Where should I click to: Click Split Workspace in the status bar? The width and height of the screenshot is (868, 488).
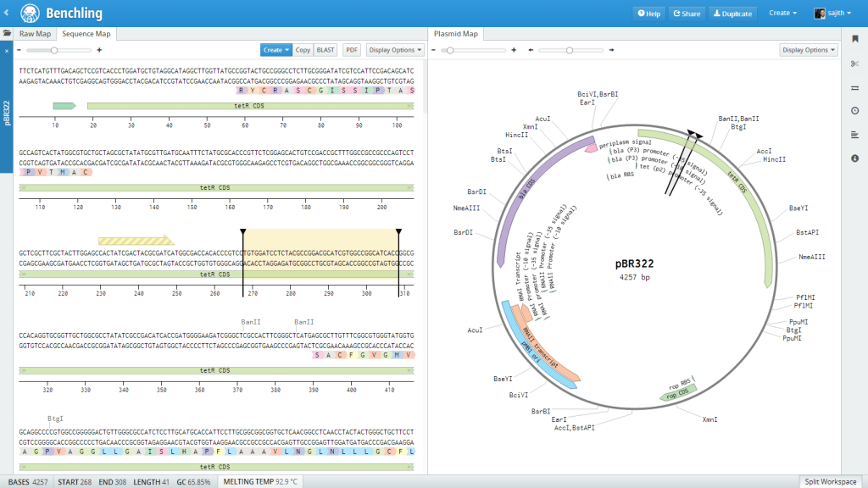point(830,481)
